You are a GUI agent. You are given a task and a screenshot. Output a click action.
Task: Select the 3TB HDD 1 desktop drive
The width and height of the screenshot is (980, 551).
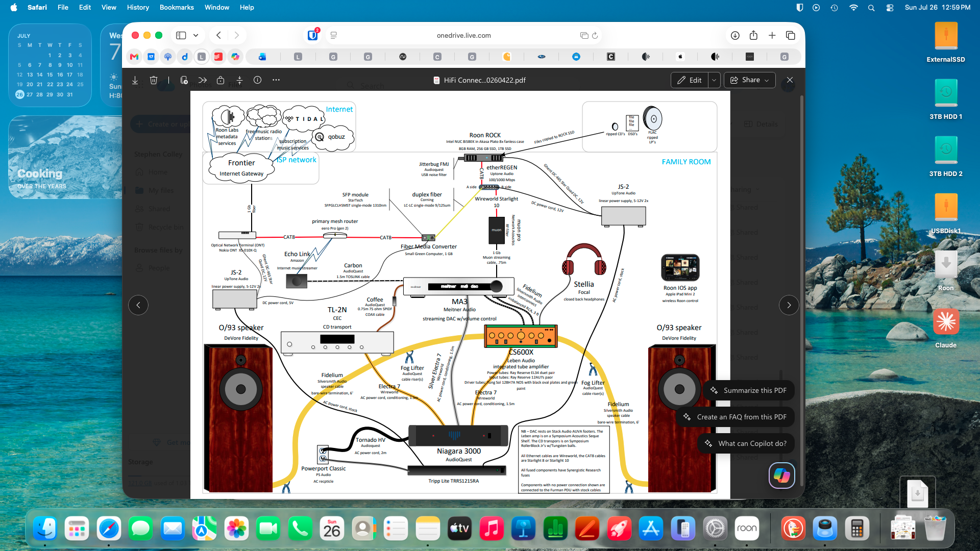click(x=946, y=99)
